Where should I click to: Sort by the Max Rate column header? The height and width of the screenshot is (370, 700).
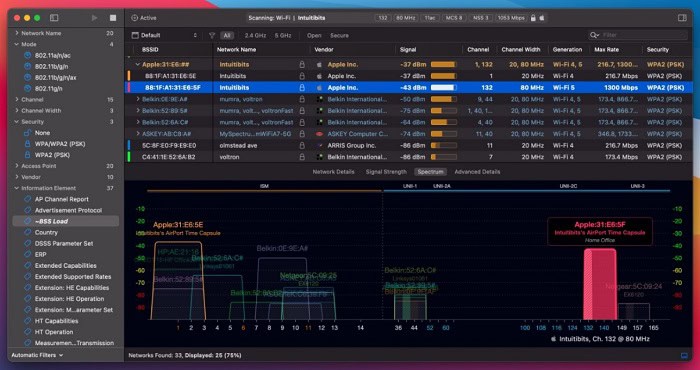[x=606, y=50]
